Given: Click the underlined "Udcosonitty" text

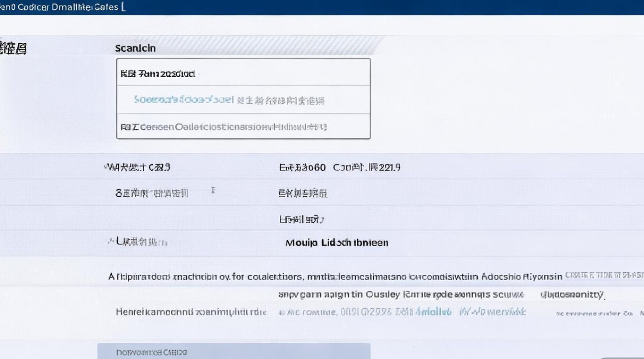Looking at the screenshot, I should (572, 295).
